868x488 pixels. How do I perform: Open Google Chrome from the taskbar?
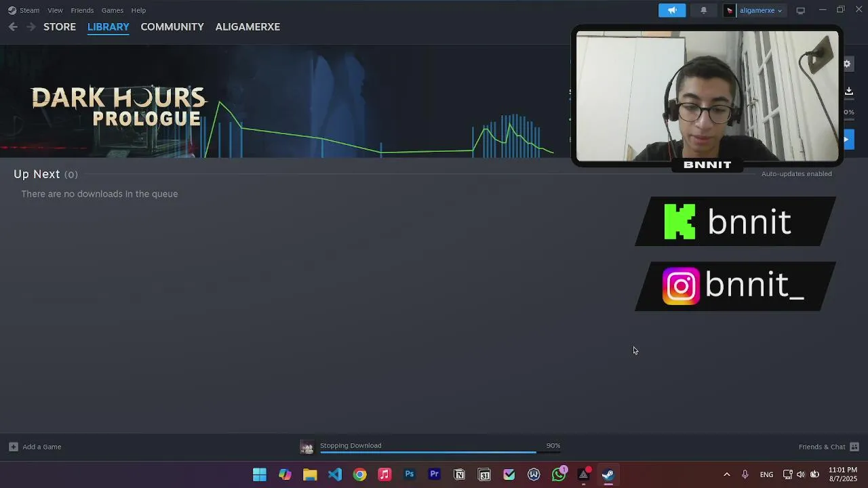click(360, 474)
